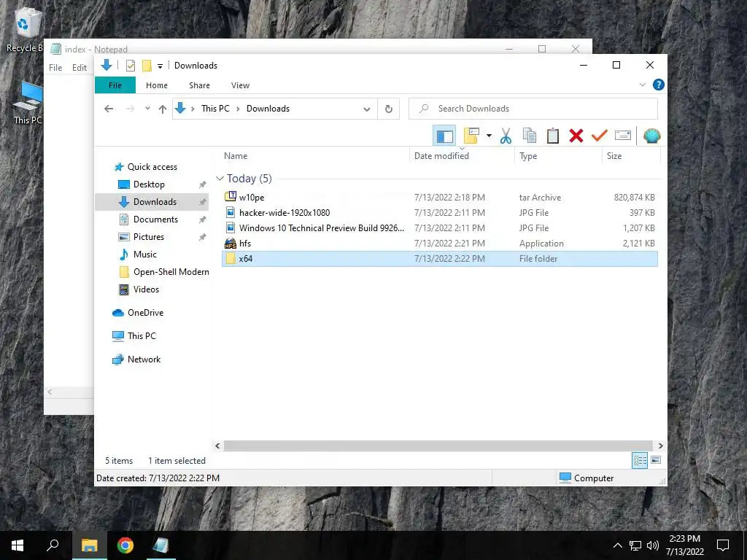The width and height of the screenshot is (747, 560).
Task: Click the title bar Properties checkmark icon
Action: [x=130, y=66]
